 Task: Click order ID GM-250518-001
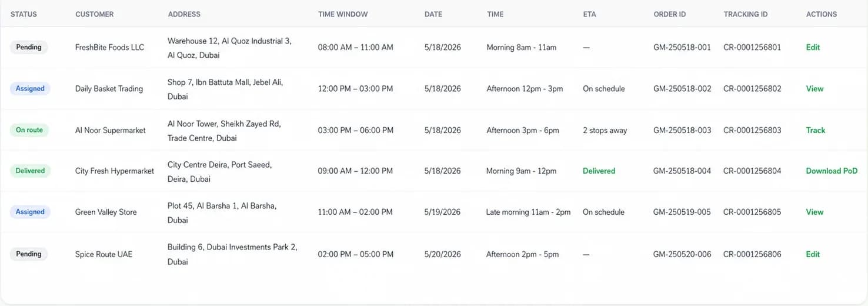tap(682, 47)
